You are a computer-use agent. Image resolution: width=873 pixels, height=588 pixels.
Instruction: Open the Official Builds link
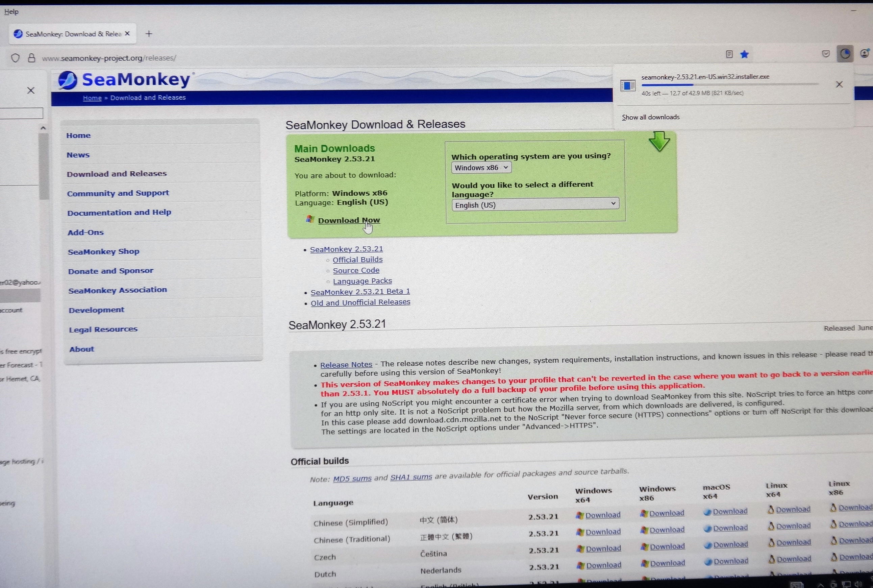357,260
